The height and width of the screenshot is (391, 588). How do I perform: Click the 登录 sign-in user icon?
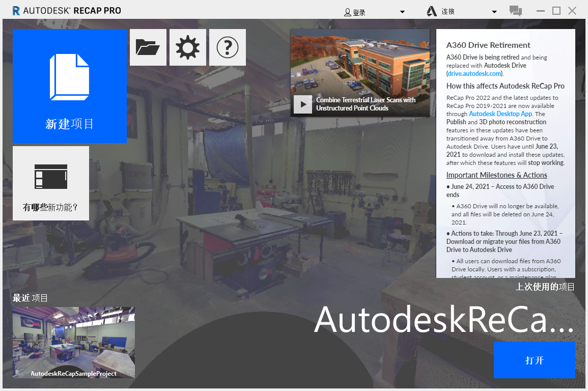click(348, 12)
